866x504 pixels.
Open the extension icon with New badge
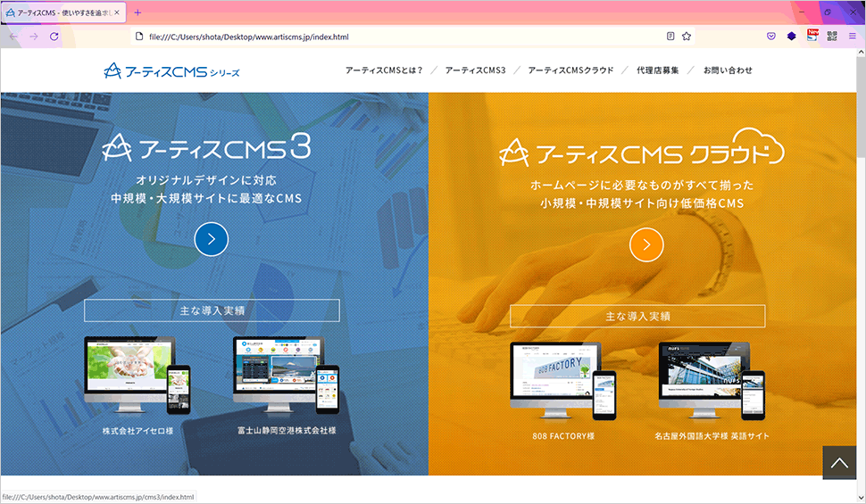(x=812, y=36)
